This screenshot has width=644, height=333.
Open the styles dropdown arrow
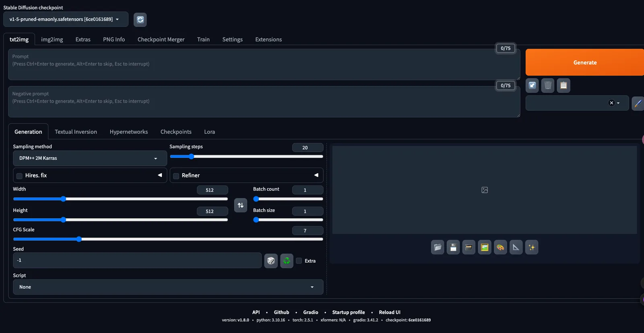618,103
